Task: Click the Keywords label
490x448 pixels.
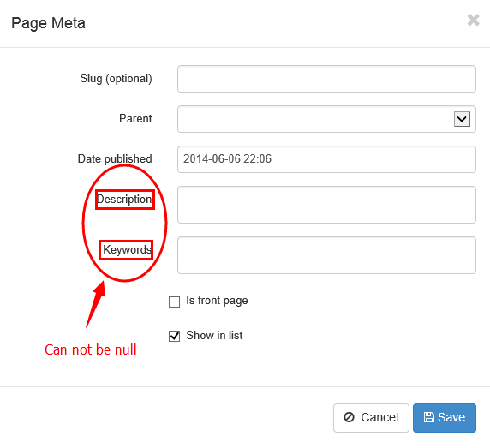Action: point(127,249)
